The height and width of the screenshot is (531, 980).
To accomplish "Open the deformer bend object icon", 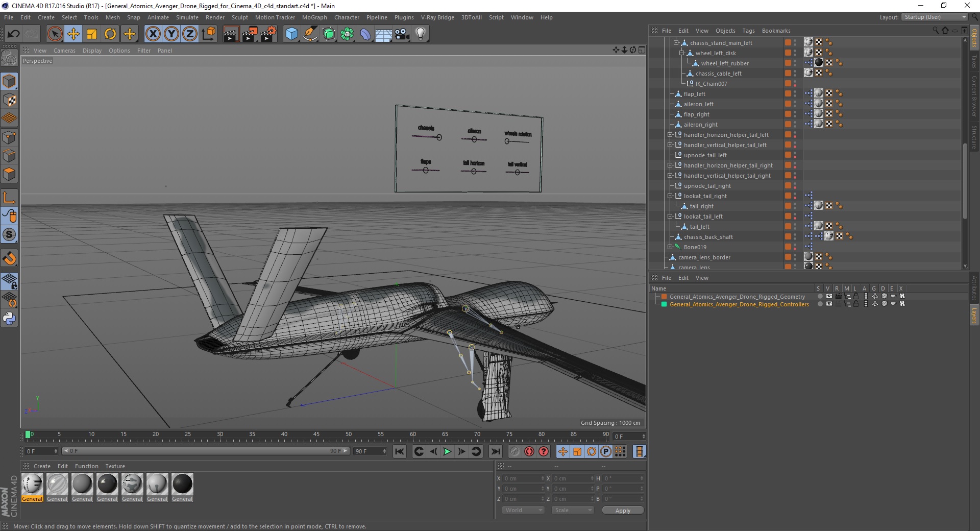I will [x=365, y=34].
